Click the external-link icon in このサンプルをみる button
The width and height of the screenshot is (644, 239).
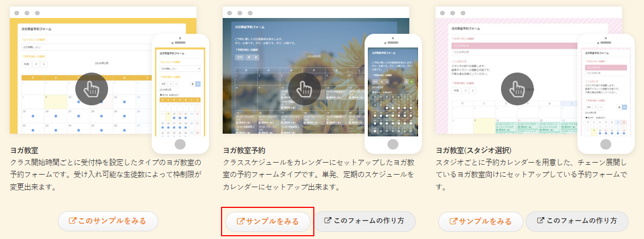pyautogui.click(x=73, y=221)
